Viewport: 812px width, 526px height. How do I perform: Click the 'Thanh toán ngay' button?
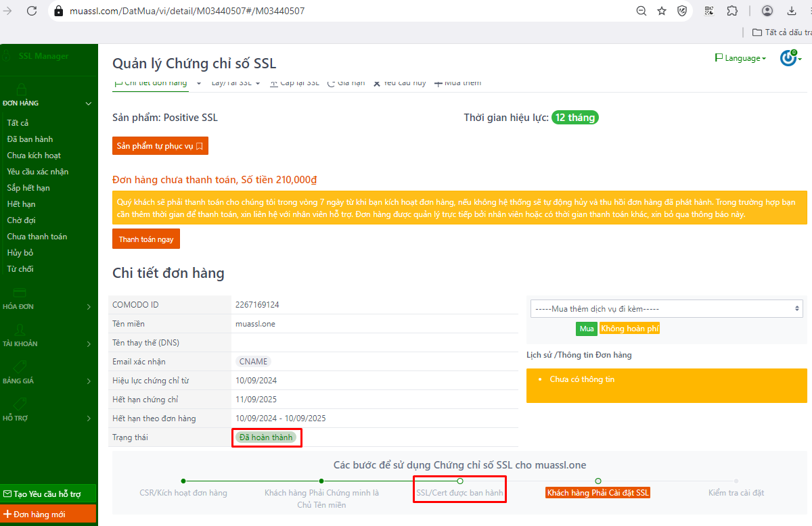[x=146, y=239]
